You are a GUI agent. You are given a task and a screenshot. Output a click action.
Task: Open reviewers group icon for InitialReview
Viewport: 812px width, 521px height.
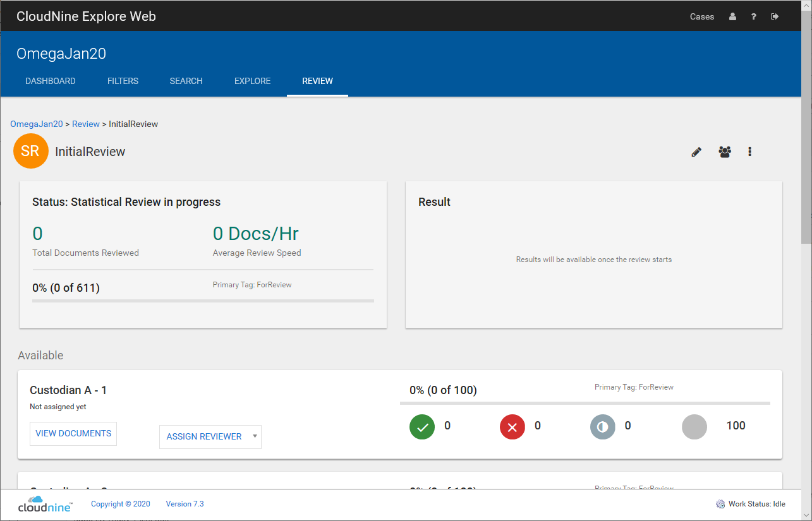point(725,152)
